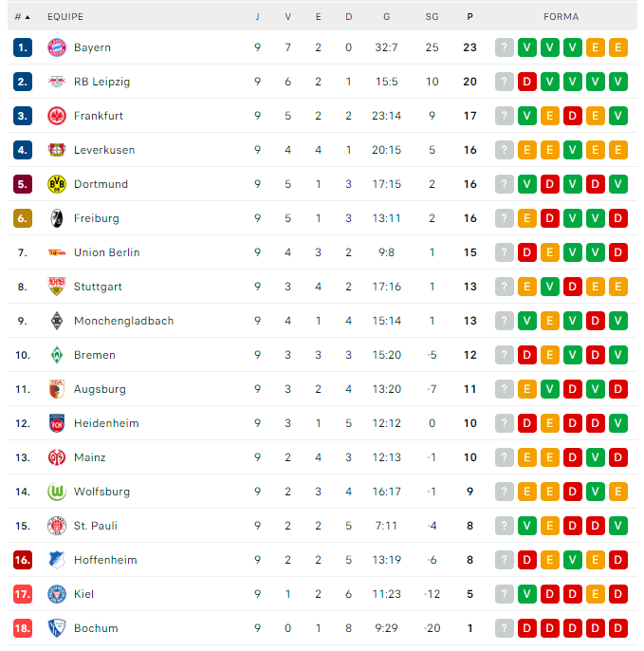Open the Frankfurt team link
This screenshot has height=651, width=644.
tap(99, 116)
